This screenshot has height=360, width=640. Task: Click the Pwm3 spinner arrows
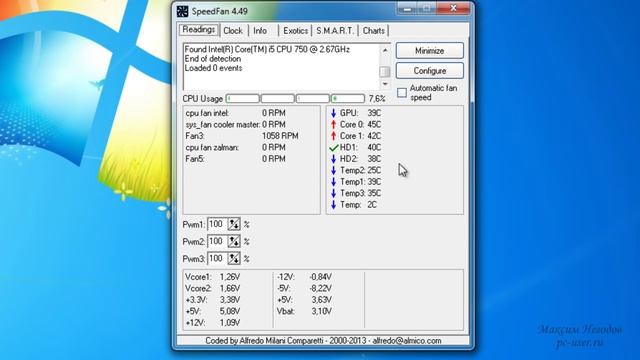(x=234, y=258)
